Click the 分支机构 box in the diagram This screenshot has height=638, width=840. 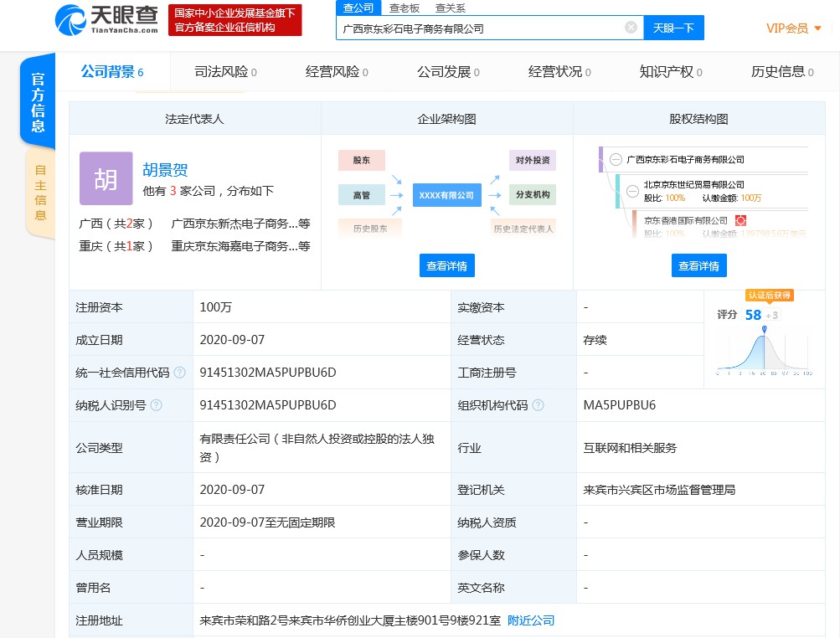coord(533,194)
